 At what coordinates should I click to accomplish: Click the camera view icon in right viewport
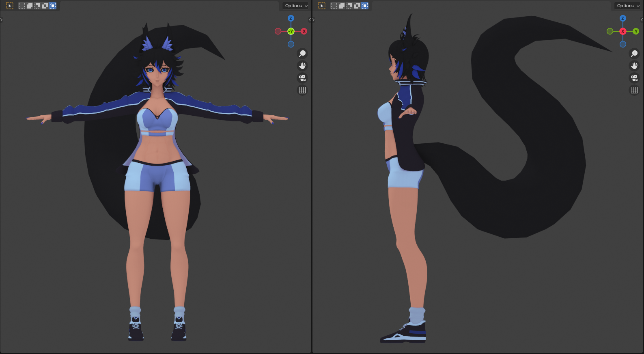point(634,78)
